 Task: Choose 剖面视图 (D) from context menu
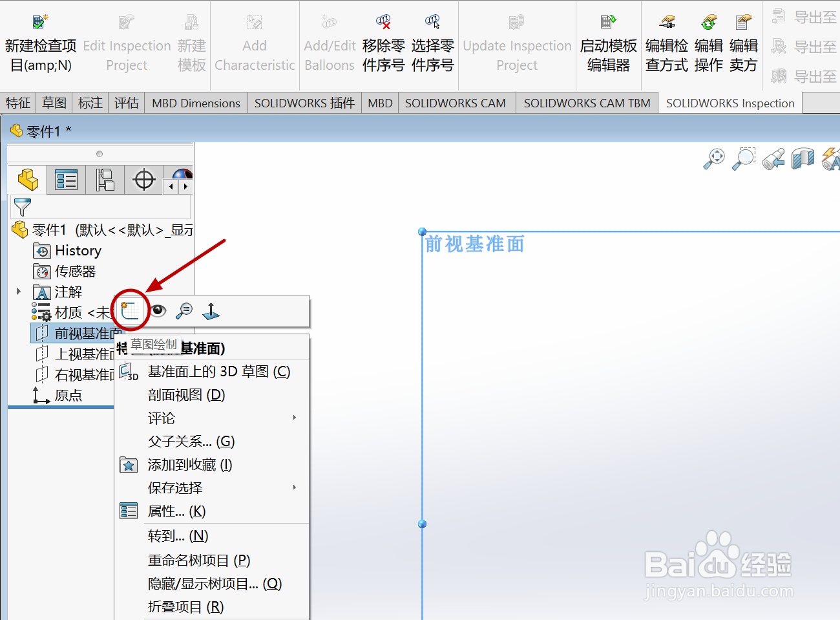point(212,395)
